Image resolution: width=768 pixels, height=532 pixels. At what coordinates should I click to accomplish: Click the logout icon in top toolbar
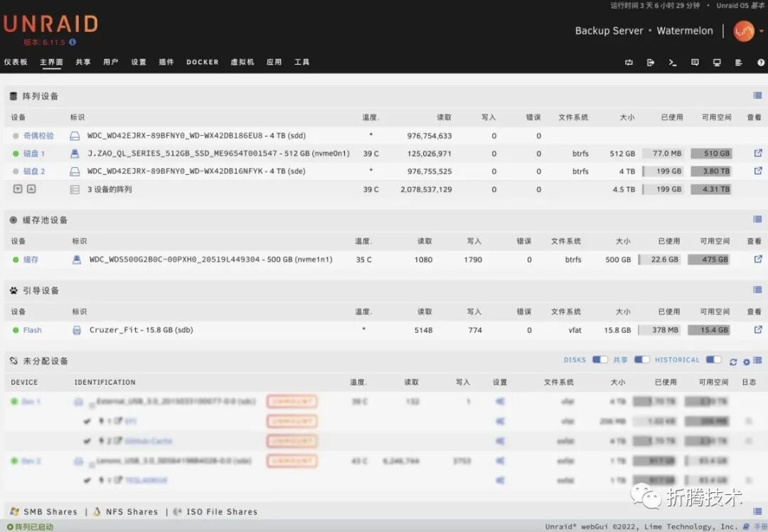[651, 62]
